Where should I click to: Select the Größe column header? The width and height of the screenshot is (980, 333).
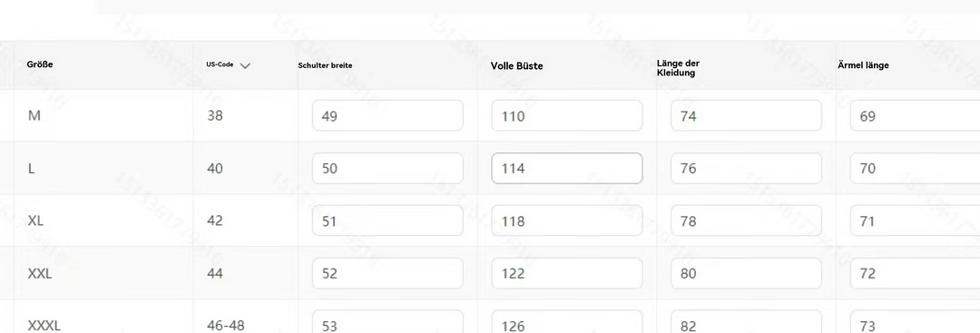pos(40,64)
